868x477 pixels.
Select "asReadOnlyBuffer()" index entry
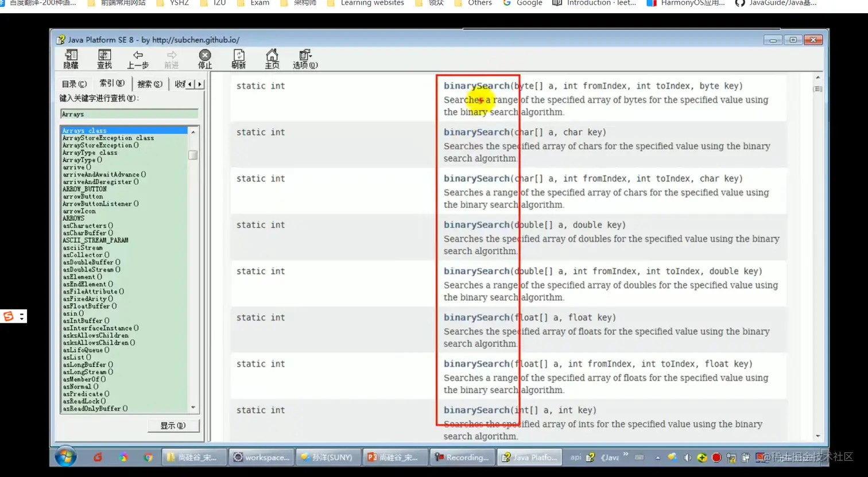(x=95, y=409)
